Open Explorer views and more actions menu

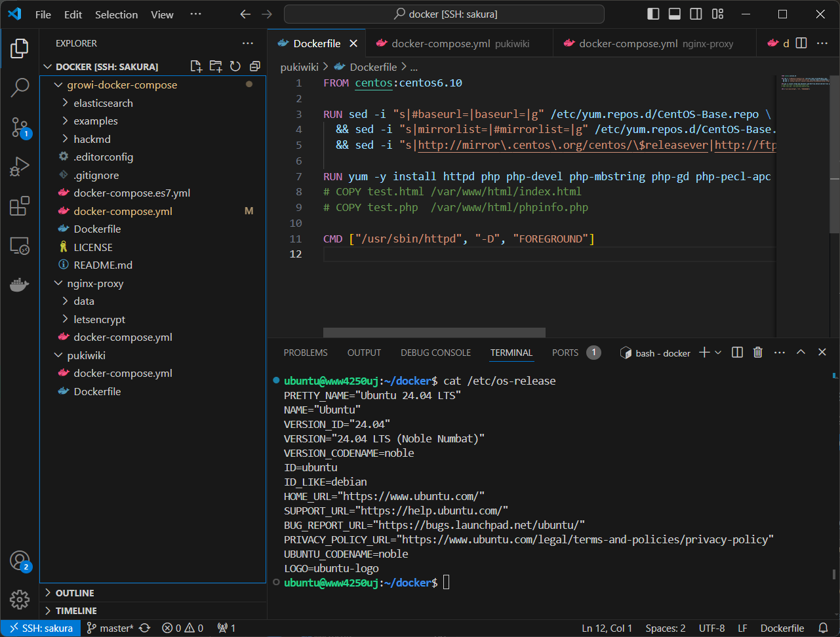pyautogui.click(x=247, y=43)
